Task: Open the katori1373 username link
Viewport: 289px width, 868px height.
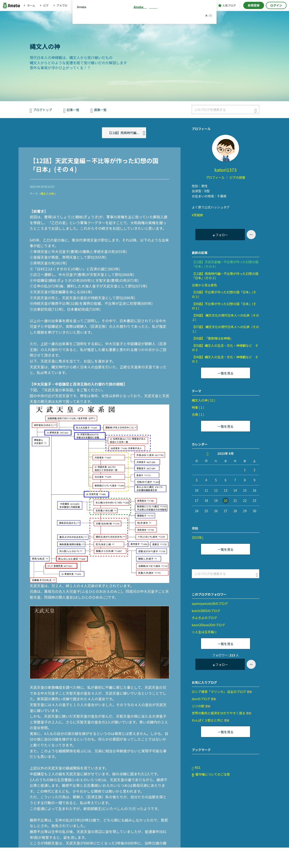Action: (225, 170)
